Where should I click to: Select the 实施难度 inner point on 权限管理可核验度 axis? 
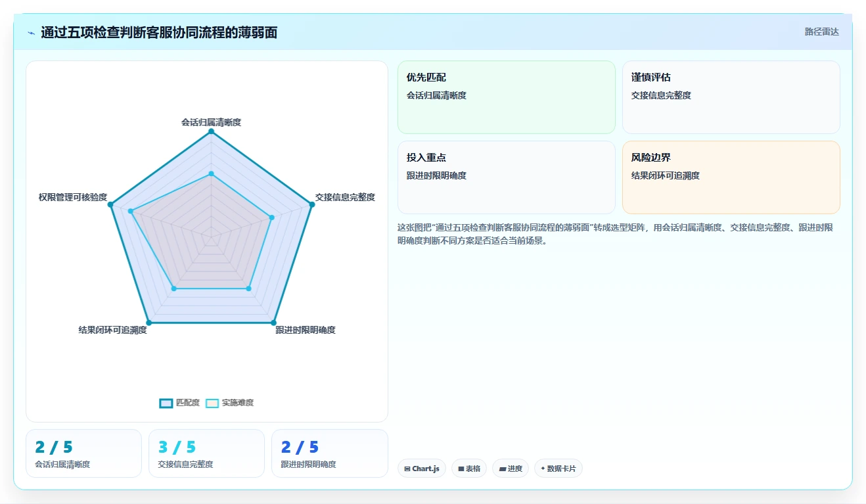coord(131,211)
